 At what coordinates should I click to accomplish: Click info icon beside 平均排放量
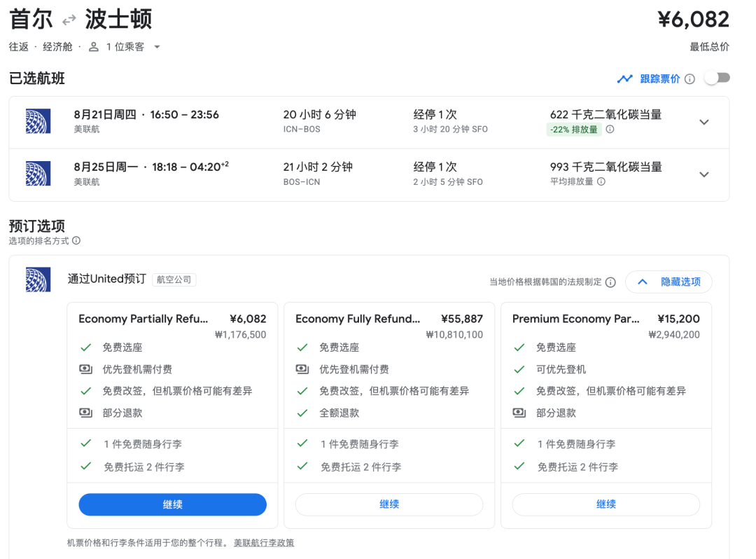point(601,181)
